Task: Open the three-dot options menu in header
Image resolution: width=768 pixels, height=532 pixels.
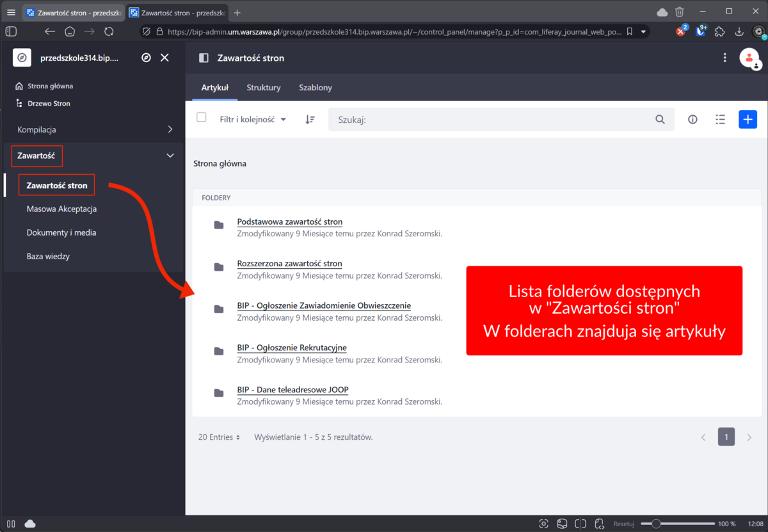Action: coord(724,58)
